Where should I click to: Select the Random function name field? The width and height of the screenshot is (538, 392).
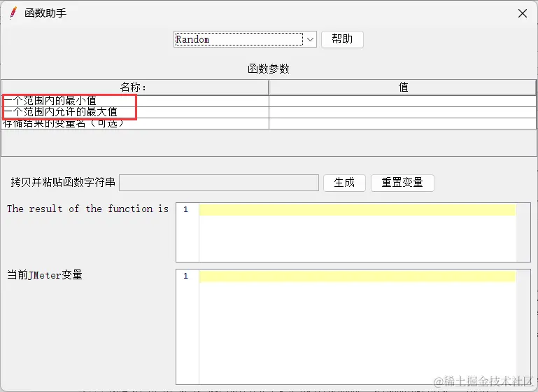pos(239,39)
